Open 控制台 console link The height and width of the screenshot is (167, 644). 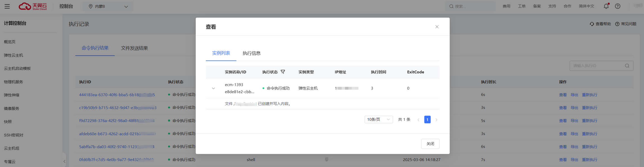tap(66, 6)
